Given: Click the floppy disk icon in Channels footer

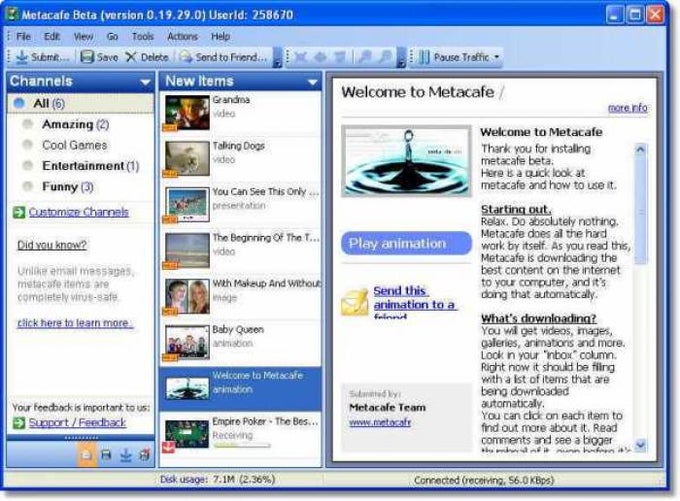Looking at the screenshot, I should [x=106, y=455].
